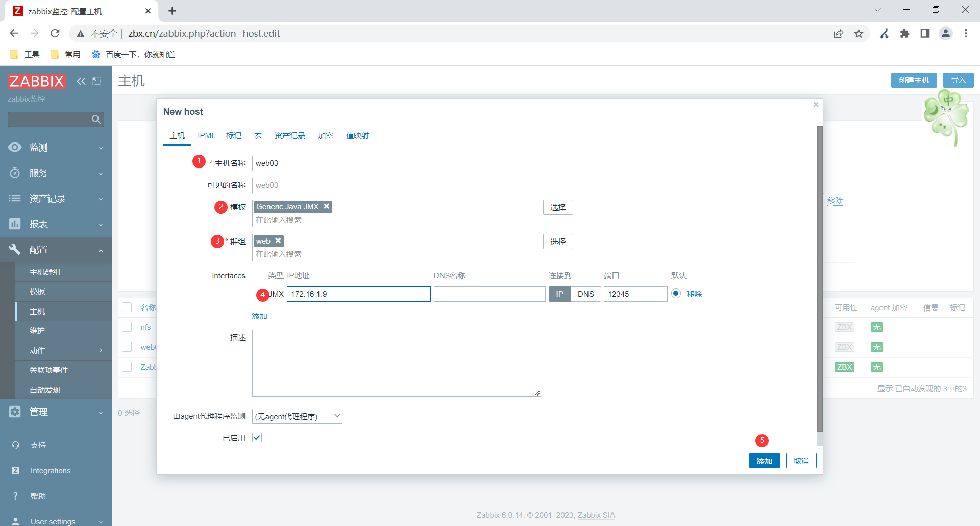Open the 监测 monitoring eye icon menu
Viewport: 980px width, 526px height.
tap(15, 147)
